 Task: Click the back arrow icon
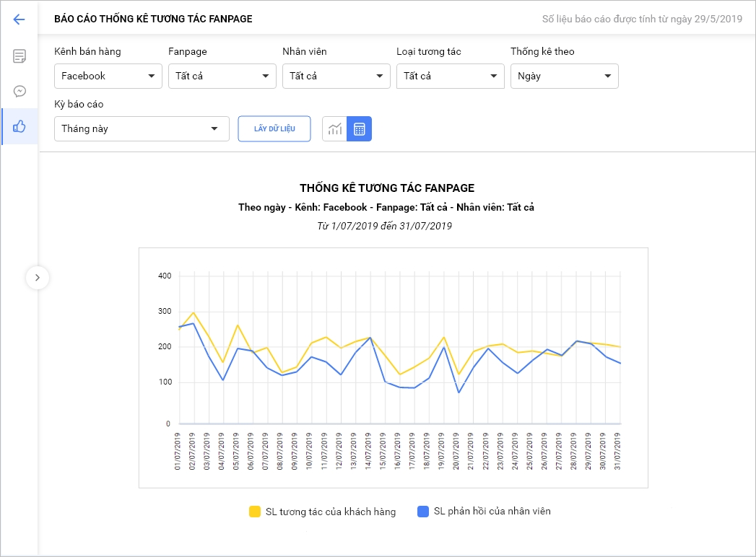pos(19,19)
